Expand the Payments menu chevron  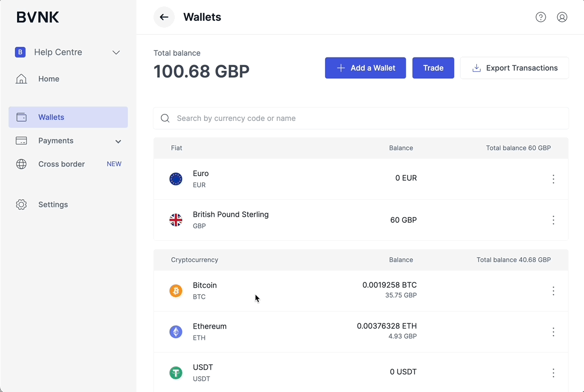[118, 141]
